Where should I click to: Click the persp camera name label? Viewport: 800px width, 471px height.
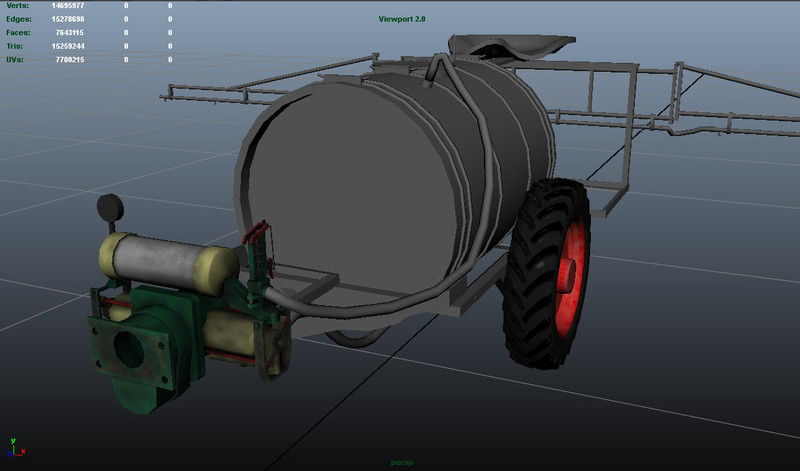coord(401,463)
